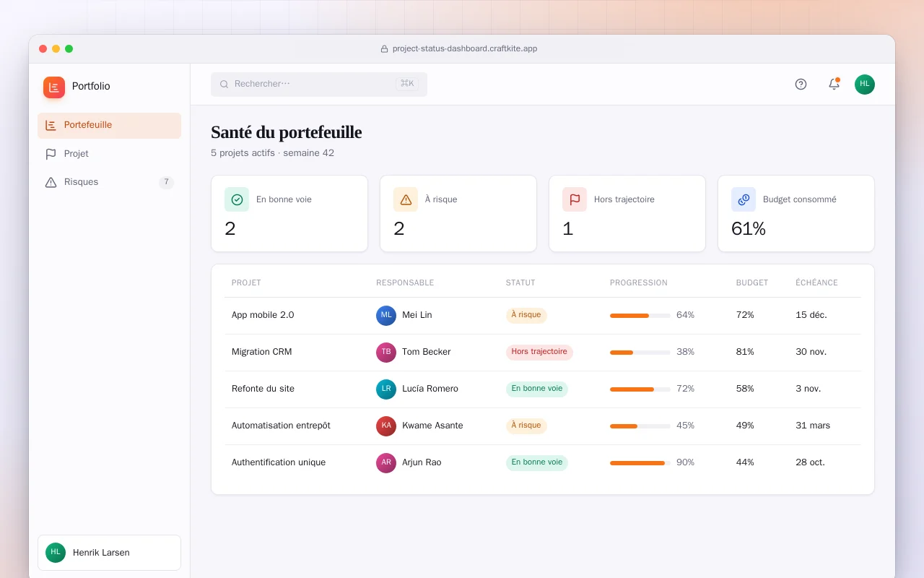
Task: Click the Authentification unique progress bar
Action: pyautogui.click(x=640, y=463)
